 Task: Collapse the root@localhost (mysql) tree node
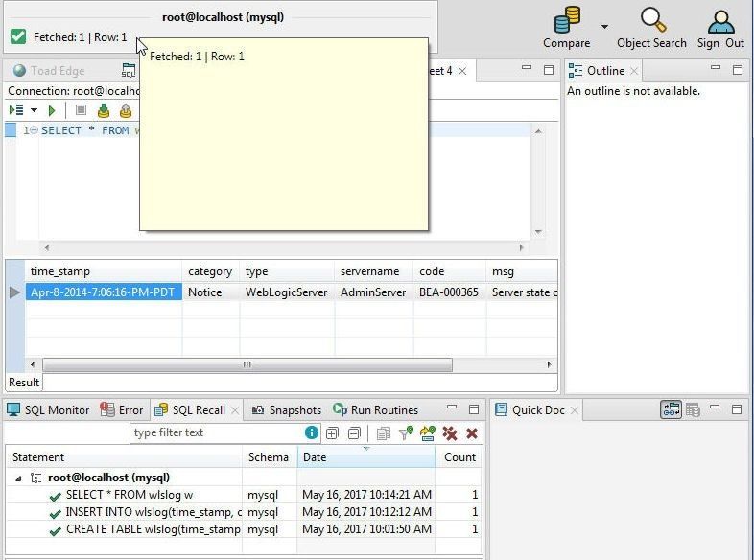18,478
